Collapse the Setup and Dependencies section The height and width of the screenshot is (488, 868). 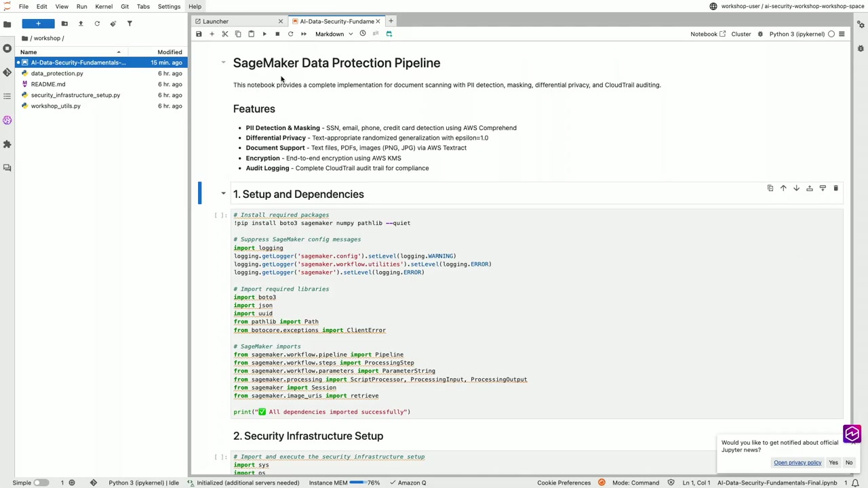point(223,194)
